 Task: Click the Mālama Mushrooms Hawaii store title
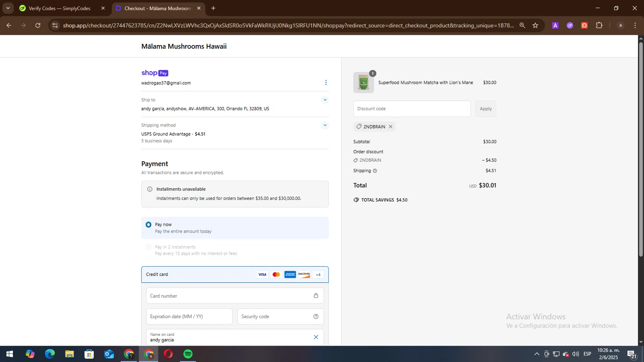coord(184,46)
